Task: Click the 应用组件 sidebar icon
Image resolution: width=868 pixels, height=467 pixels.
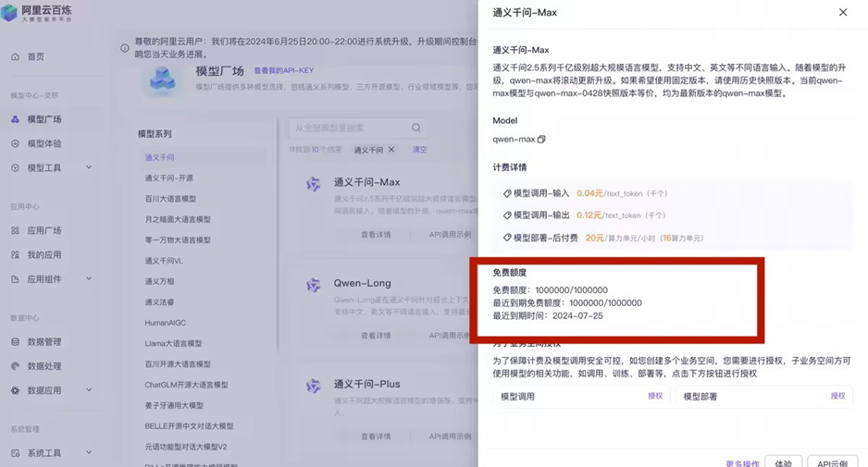Action: click(15, 279)
